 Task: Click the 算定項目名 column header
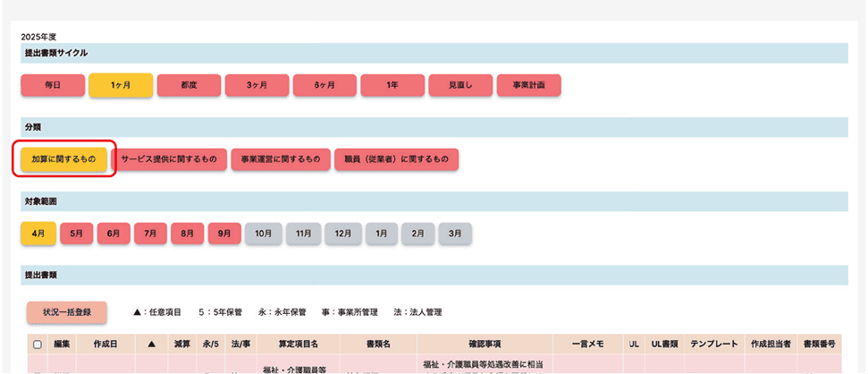[x=299, y=344]
